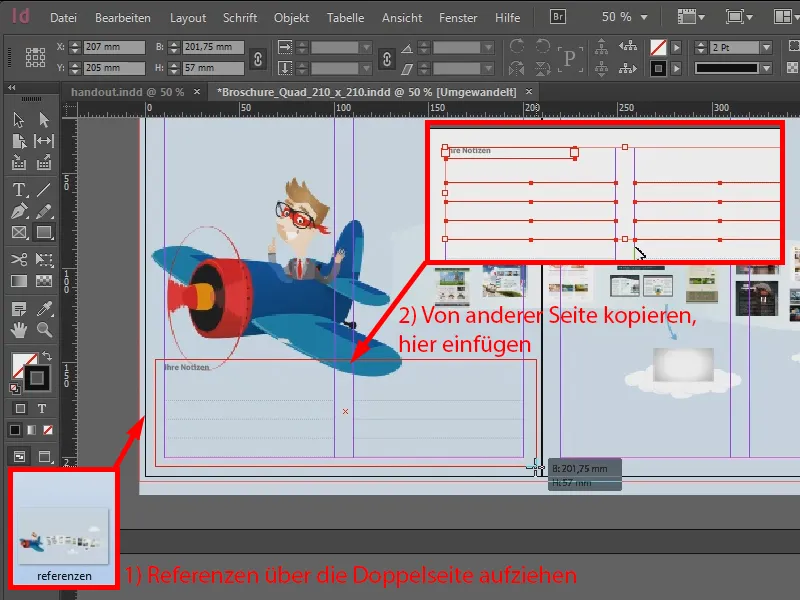Switch to the Broschure_Quad_210_x_210.indd tab
The width and height of the screenshot is (800, 600).
coord(366,92)
